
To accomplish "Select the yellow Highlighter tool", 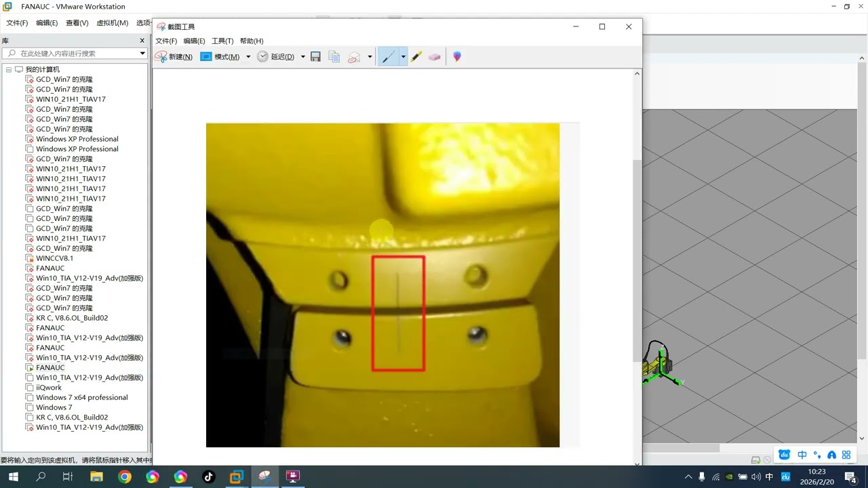I will [416, 57].
